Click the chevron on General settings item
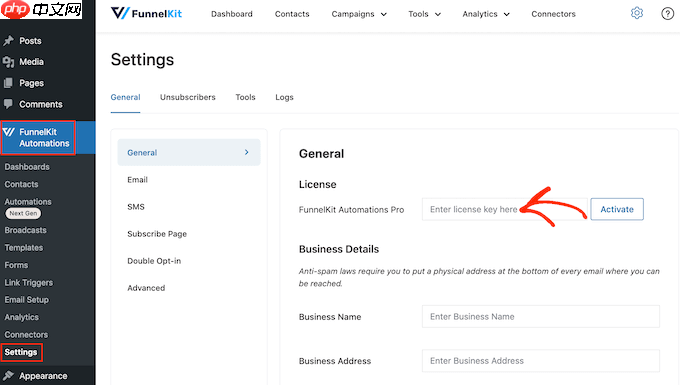Image resolution: width=680 pixels, height=385 pixels. [x=246, y=152]
